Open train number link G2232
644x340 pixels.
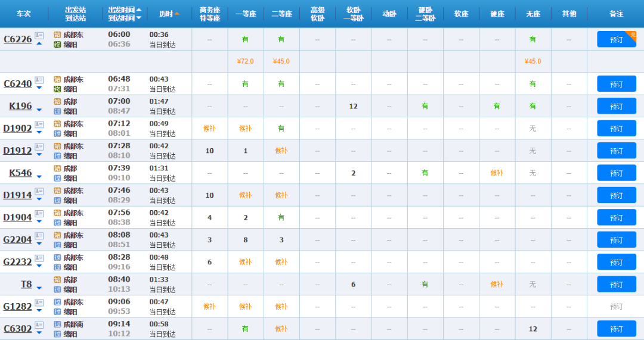pos(18,262)
